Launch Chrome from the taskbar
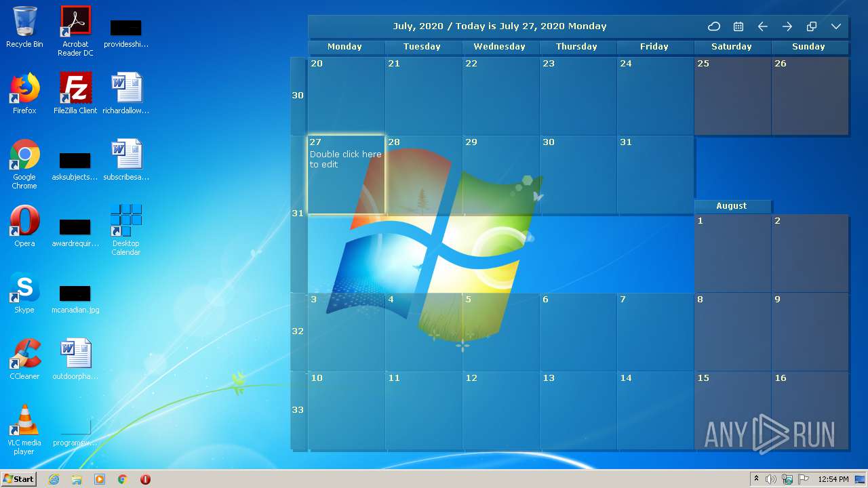868x488 pixels. 123,479
